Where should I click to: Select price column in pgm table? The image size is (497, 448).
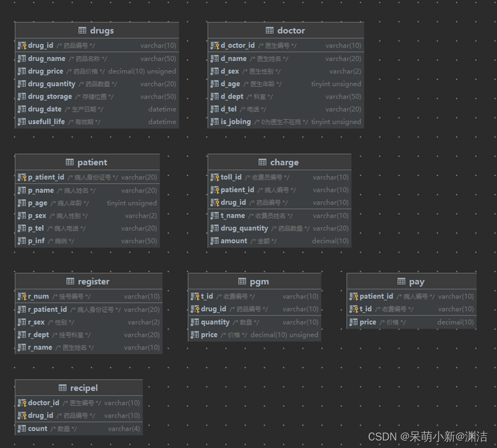209,335
